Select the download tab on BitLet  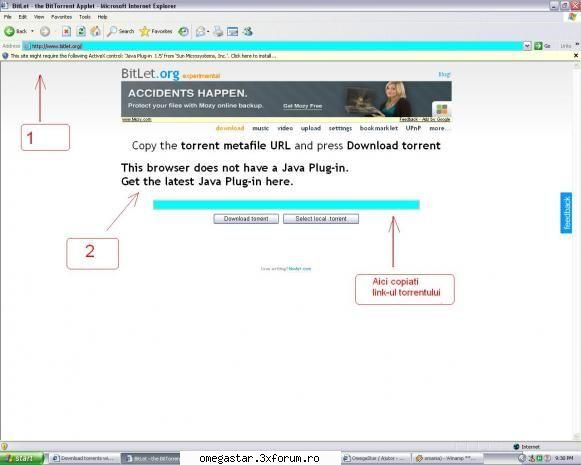tap(230, 128)
